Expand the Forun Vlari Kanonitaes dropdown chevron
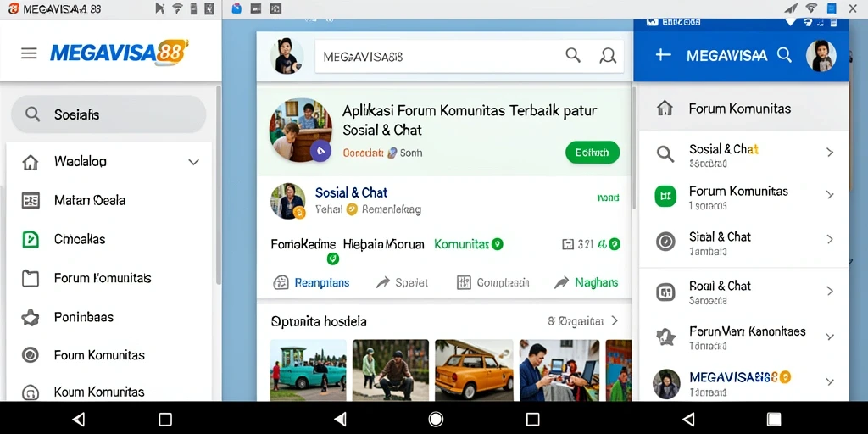The width and height of the screenshot is (868, 434). (x=829, y=337)
